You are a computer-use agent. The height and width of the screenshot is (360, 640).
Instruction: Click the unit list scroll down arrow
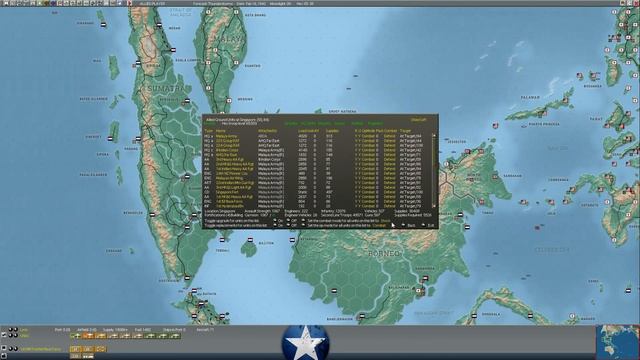(434, 206)
